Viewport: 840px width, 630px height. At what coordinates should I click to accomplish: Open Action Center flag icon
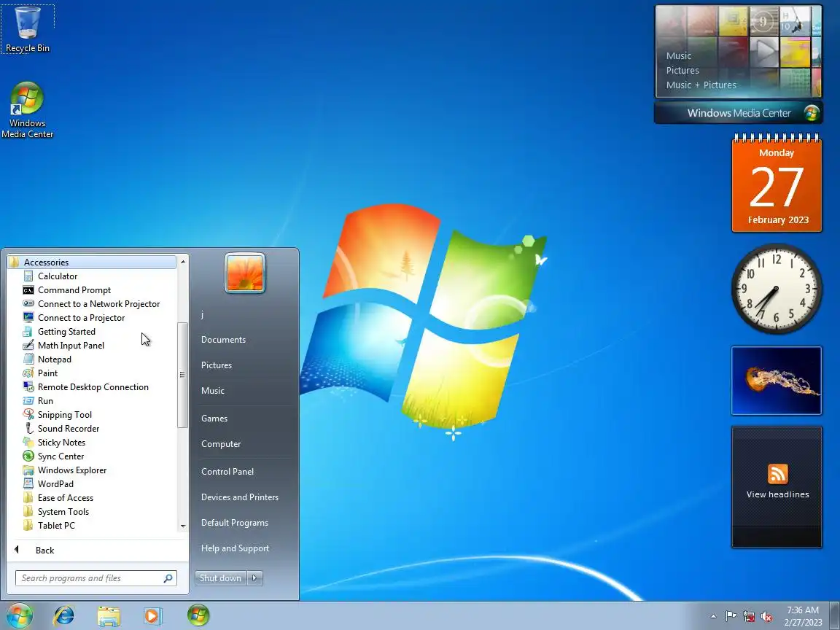click(730, 617)
